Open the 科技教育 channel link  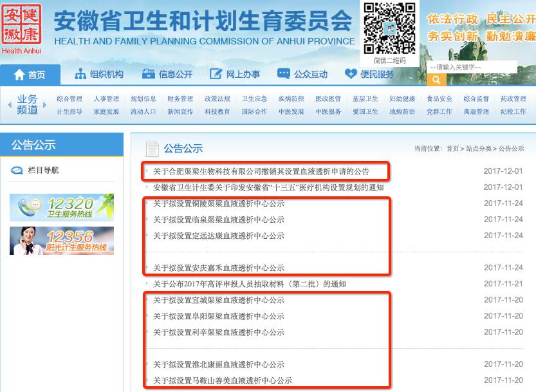[217, 111]
